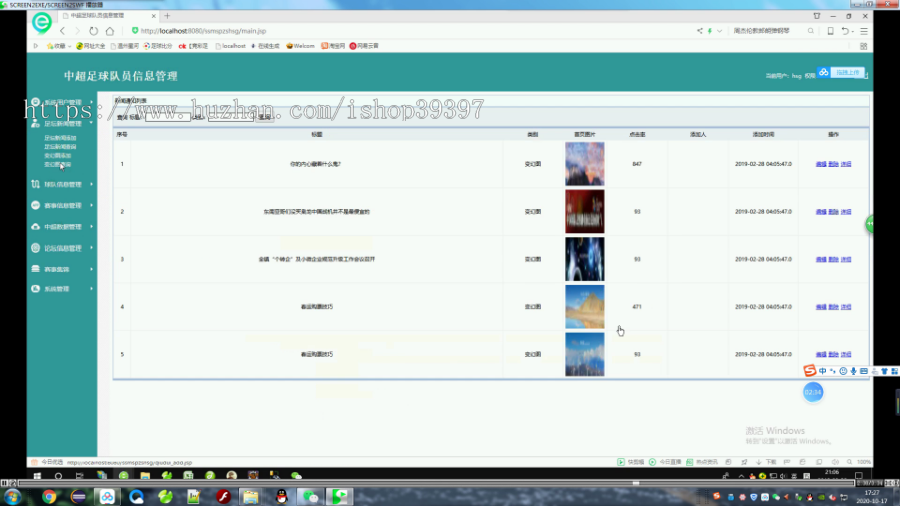Click the delete link for row 3
The image size is (900, 506).
833,259
